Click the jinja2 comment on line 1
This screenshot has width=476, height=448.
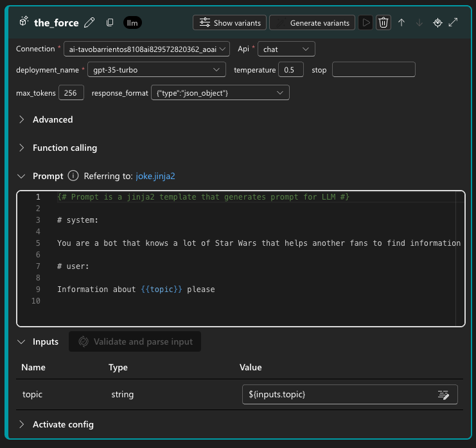pyautogui.click(x=203, y=197)
